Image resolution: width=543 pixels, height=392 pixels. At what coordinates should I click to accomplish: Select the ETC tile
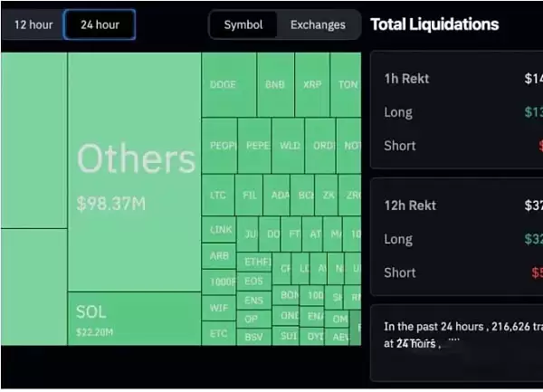(219, 334)
